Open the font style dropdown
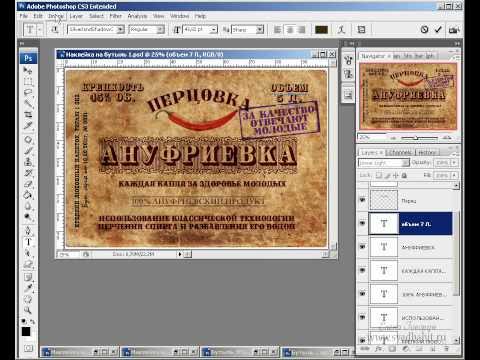This screenshot has width=480, height=360. point(160,30)
